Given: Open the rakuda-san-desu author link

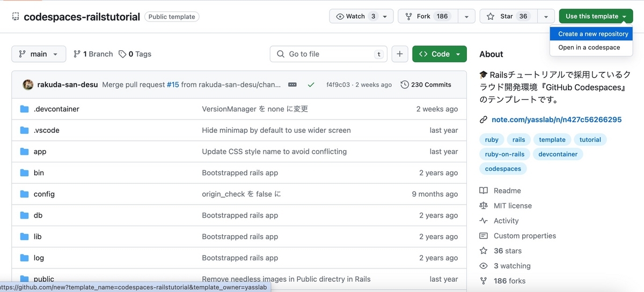Looking at the screenshot, I should (68, 85).
